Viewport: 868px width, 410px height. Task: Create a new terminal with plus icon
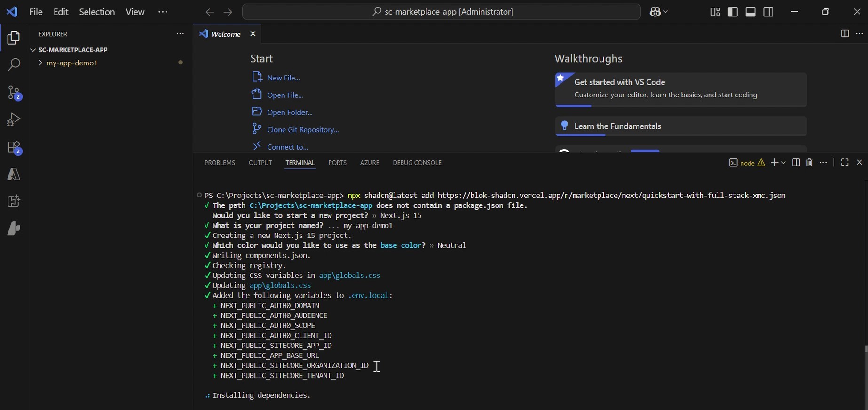pos(774,162)
